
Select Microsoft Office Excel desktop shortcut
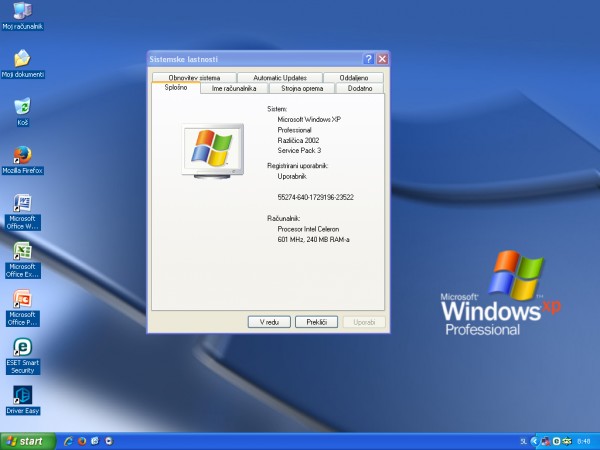click(x=23, y=260)
